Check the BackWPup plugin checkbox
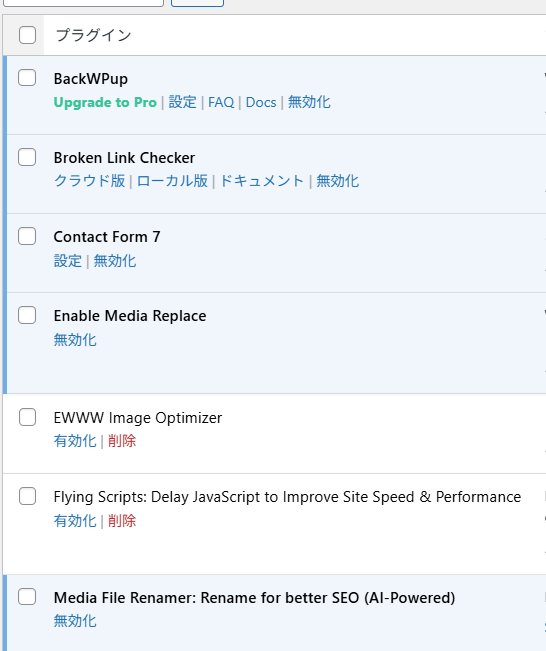The image size is (546, 651). (x=27, y=78)
